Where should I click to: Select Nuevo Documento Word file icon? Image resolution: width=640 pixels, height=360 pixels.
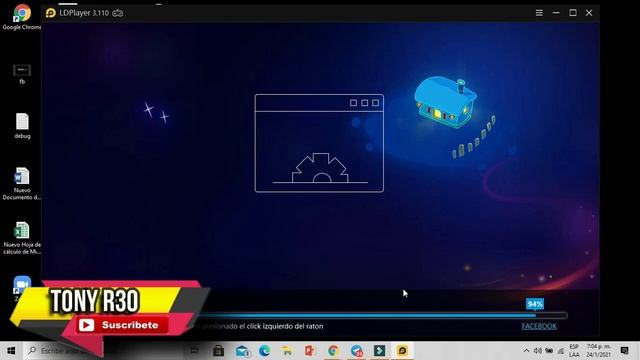(x=22, y=183)
